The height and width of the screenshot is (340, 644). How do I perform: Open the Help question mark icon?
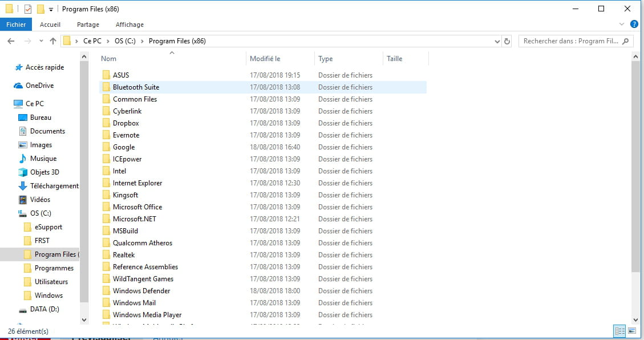pyautogui.click(x=634, y=24)
